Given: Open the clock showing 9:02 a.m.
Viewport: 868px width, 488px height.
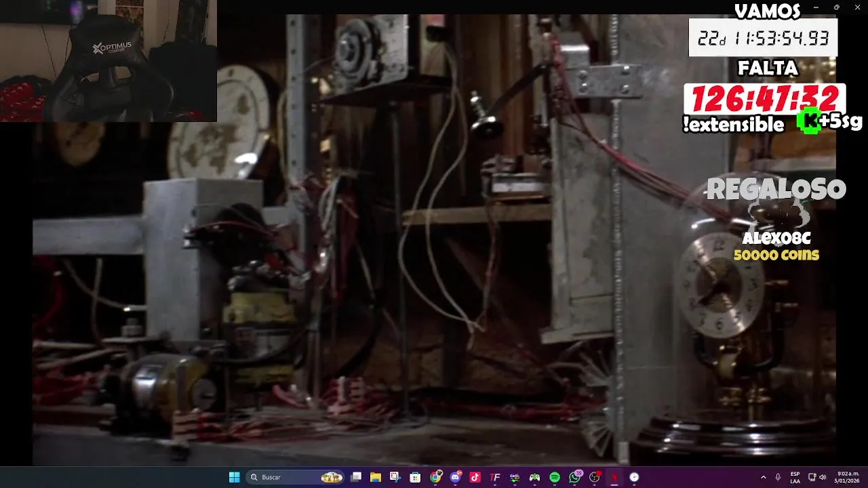Looking at the screenshot, I should [x=848, y=477].
